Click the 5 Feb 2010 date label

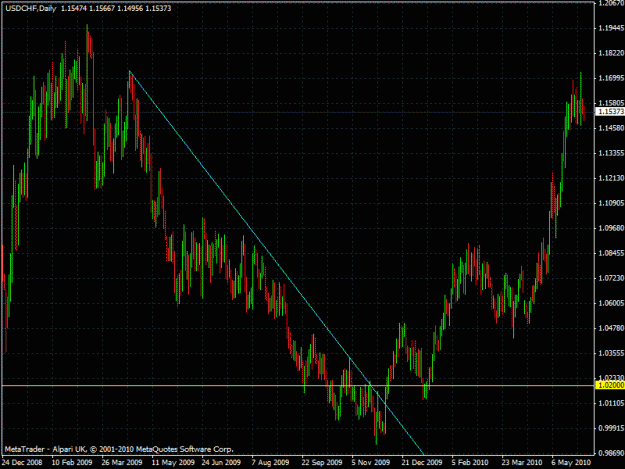coord(470,463)
